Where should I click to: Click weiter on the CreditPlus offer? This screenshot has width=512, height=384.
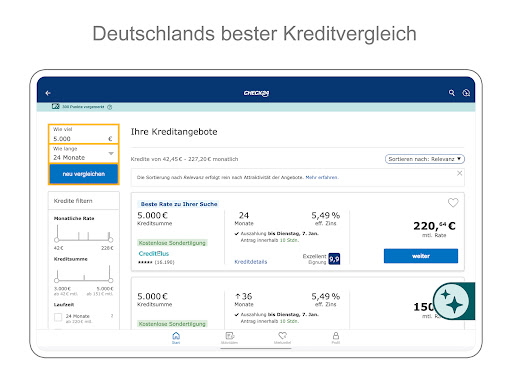[x=421, y=256]
